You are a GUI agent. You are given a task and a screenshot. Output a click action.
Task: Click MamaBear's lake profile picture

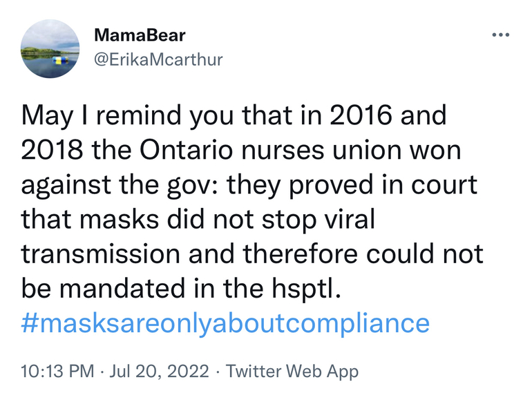click(49, 49)
